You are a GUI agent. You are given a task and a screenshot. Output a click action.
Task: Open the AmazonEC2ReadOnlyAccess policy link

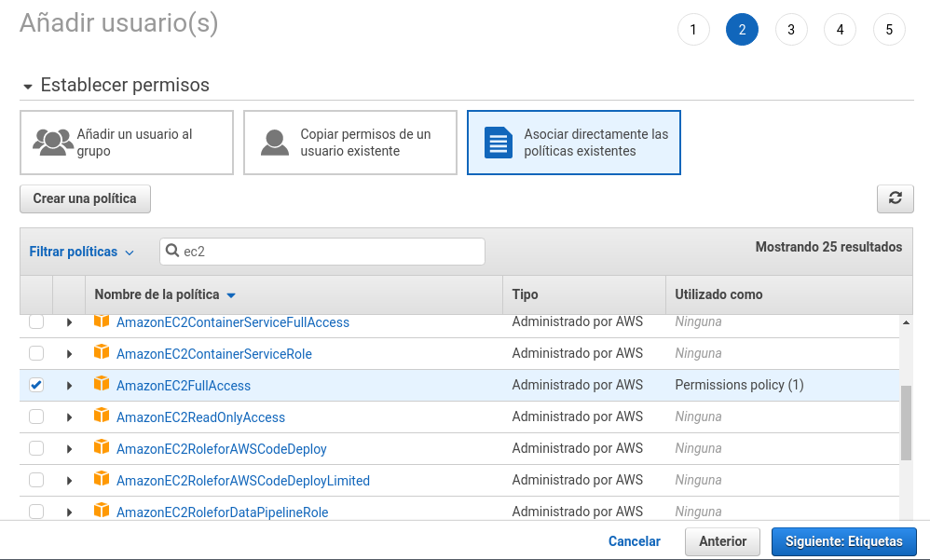[x=200, y=417]
